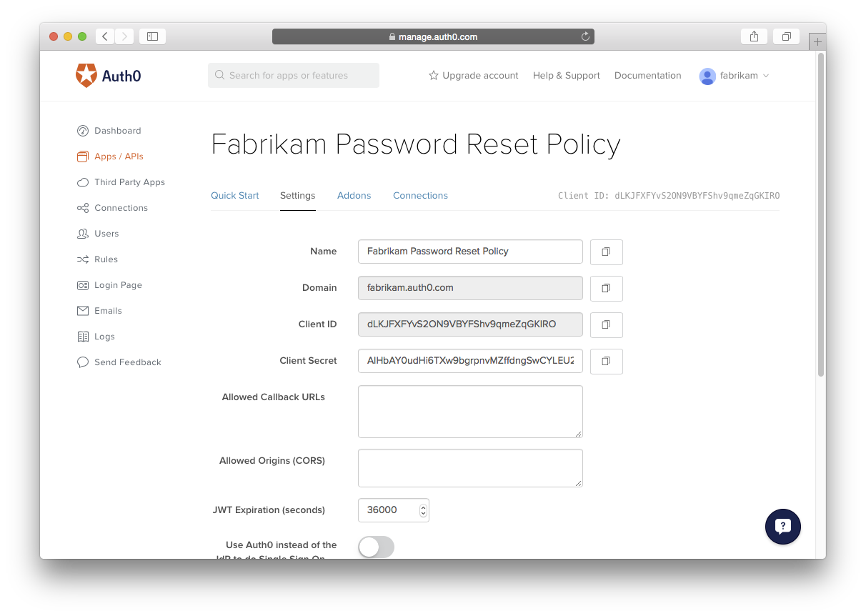Switch to the Addons tab
Screen dimensions: 866x616
click(x=354, y=195)
